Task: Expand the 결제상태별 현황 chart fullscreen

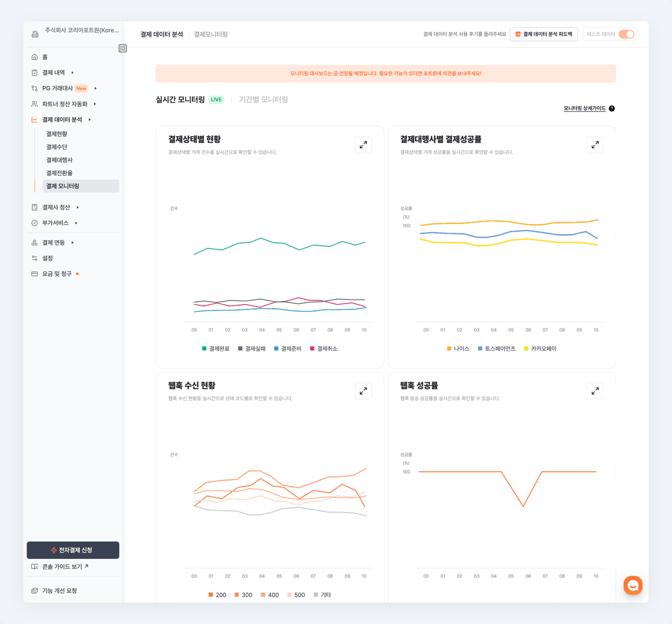Action: click(x=363, y=144)
